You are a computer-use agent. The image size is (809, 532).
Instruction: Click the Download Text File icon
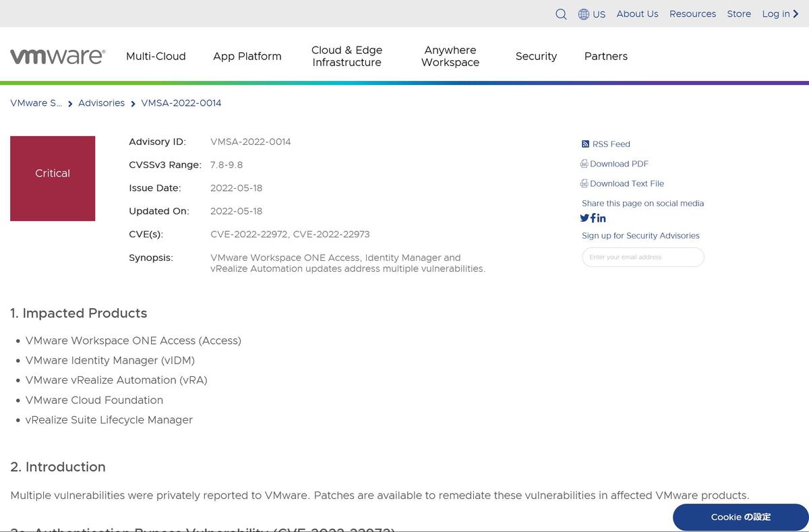[x=584, y=183]
